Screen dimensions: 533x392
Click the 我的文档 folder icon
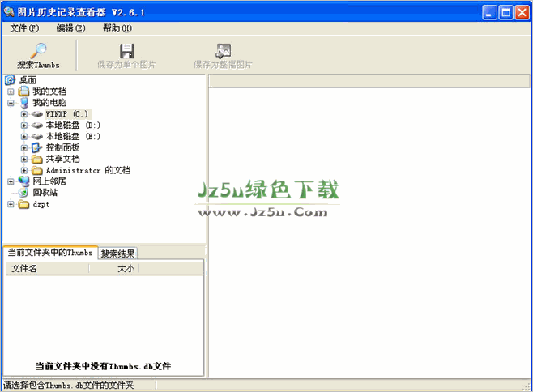click(x=23, y=91)
